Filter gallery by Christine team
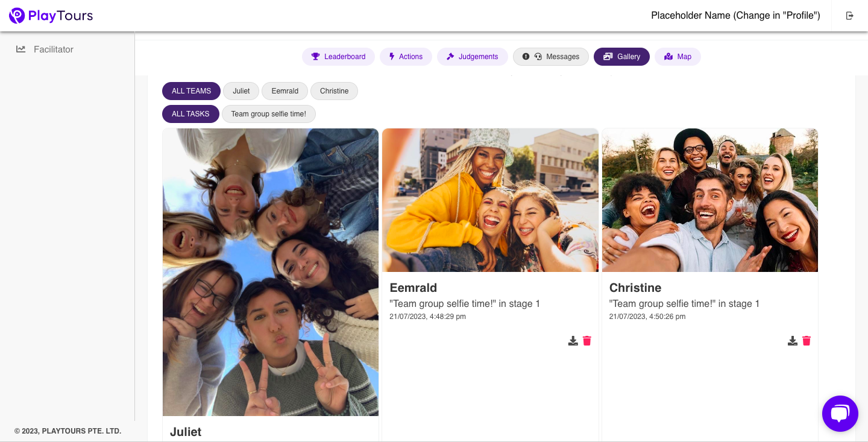Viewport: 868px width, 442px height. pos(334,91)
